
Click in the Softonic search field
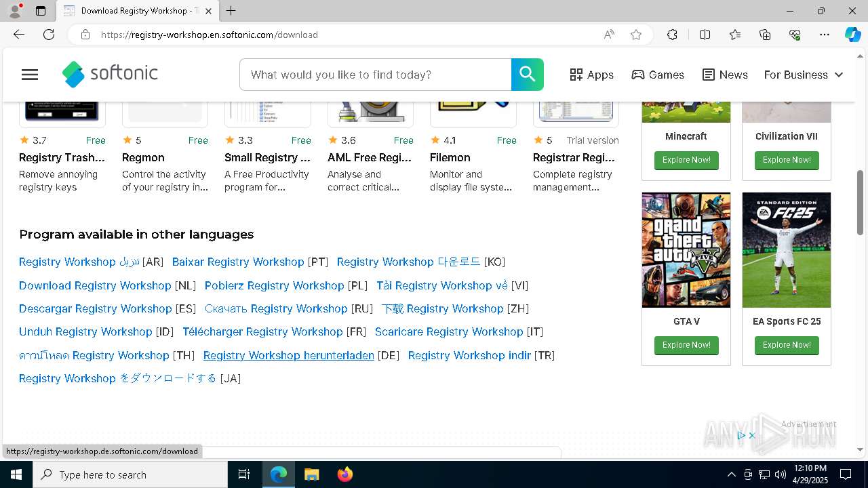pos(375,75)
